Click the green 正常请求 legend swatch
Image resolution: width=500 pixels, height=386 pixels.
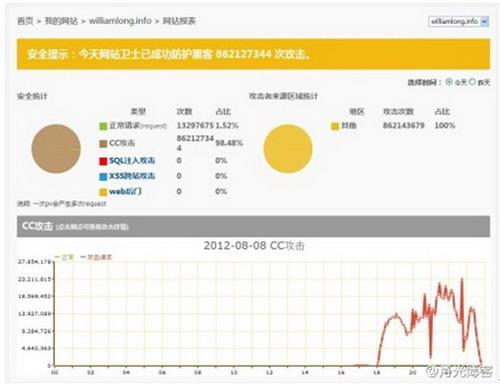tap(103, 126)
